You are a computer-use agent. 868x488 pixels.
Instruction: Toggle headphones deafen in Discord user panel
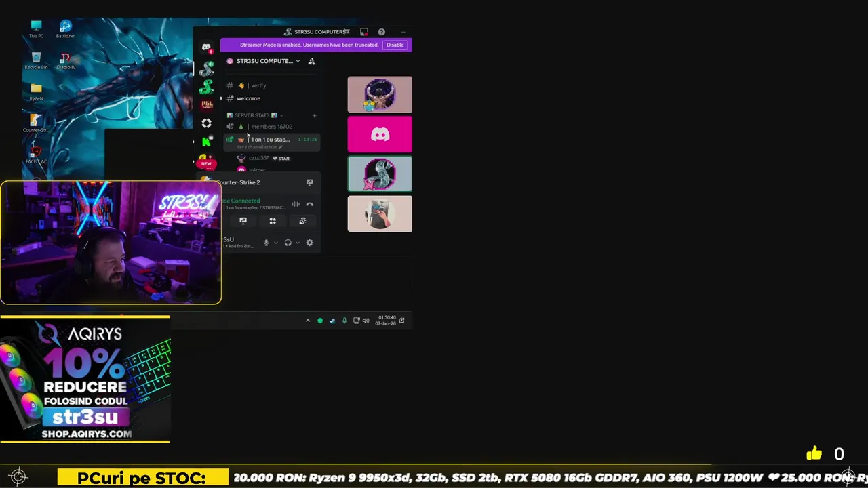pos(288,243)
